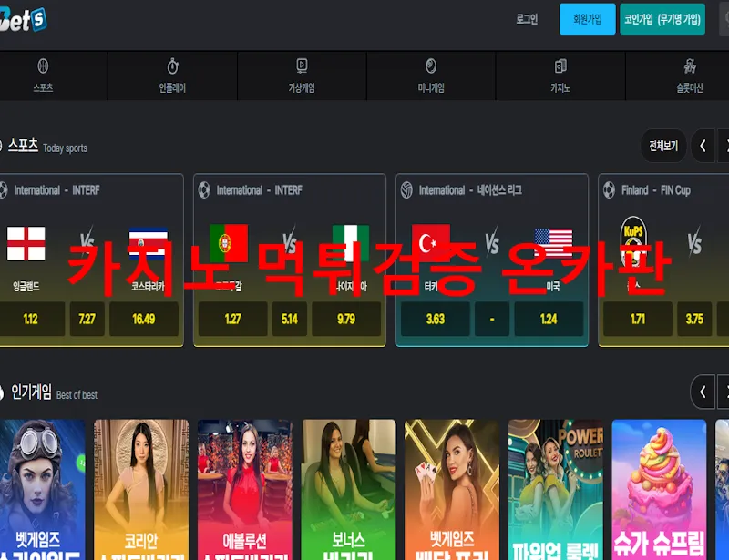The height and width of the screenshot is (560, 729).
Task: Click the stopwatch icon above 인플레이
Action: pyautogui.click(x=172, y=66)
